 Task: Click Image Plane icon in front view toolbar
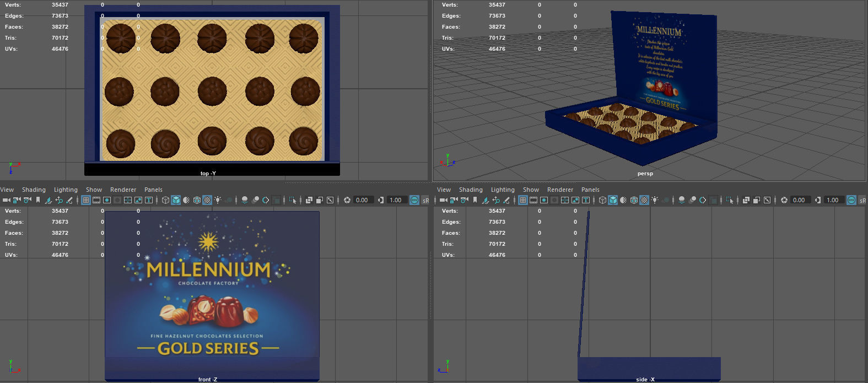[x=48, y=200]
